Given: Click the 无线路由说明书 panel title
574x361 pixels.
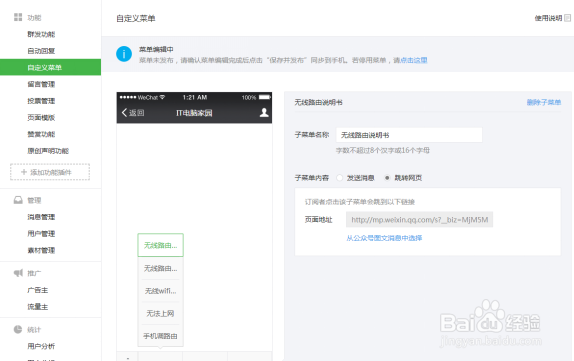Looking at the screenshot, I should click(318, 103).
